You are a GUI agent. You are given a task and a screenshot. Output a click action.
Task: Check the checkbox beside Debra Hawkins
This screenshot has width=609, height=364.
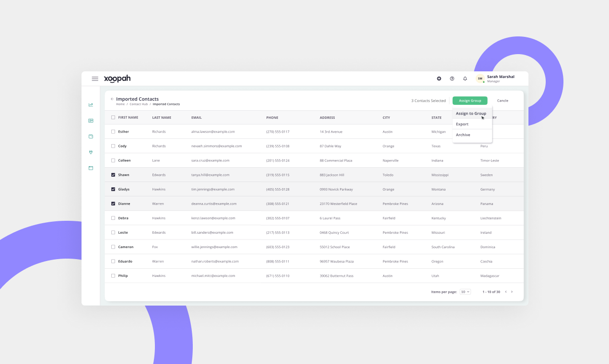coord(112,217)
